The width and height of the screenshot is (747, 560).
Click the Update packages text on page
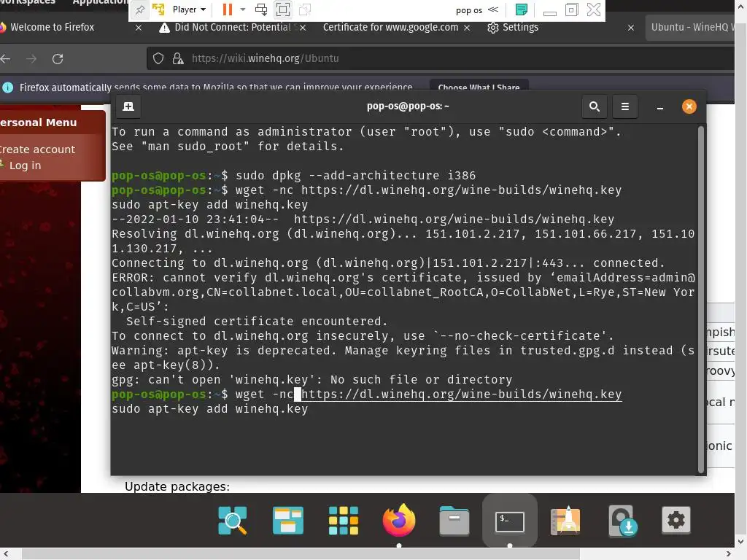click(177, 486)
